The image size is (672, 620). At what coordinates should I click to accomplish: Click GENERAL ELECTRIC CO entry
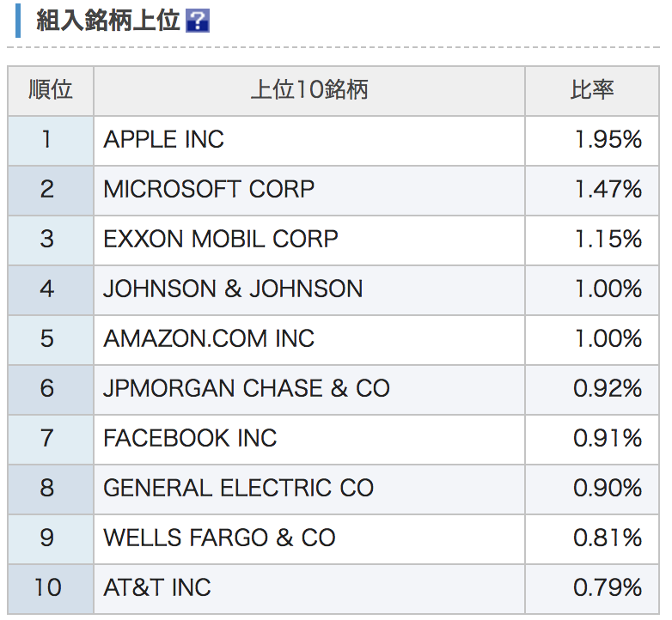point(239,488)
